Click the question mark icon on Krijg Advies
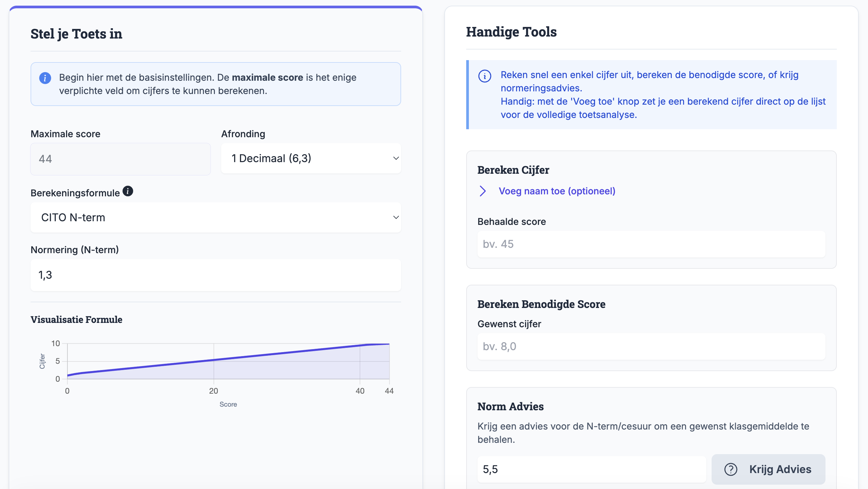Image resolution: width=868 pixels, height=489 pixels. [x=731, y=469]
